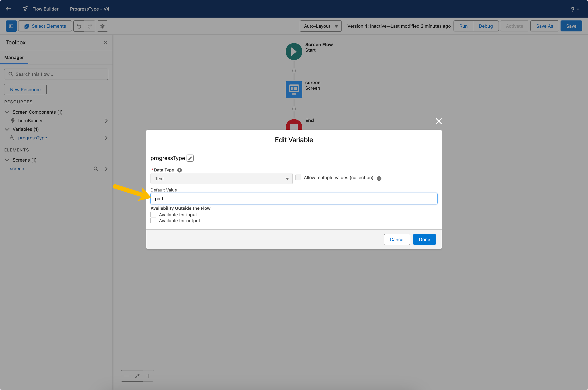Click the New Resource button
The width and height of the screenshot is (588, 390).
(x=25, y=89)
